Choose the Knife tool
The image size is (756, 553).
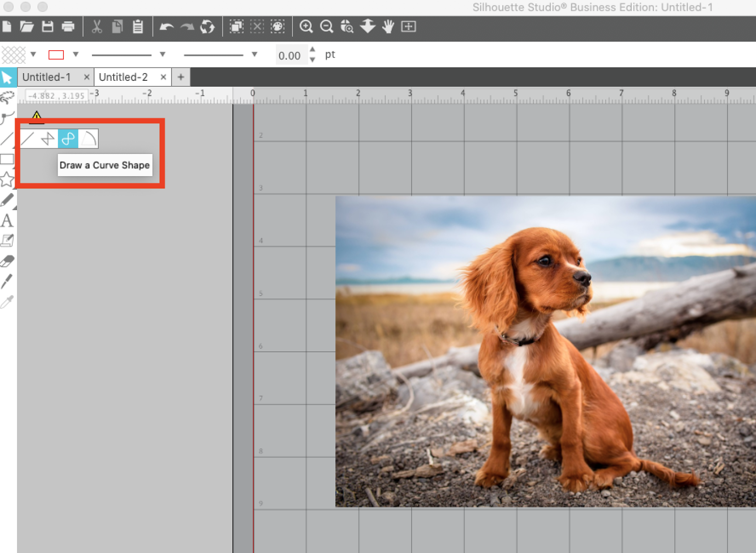(7, 281)
